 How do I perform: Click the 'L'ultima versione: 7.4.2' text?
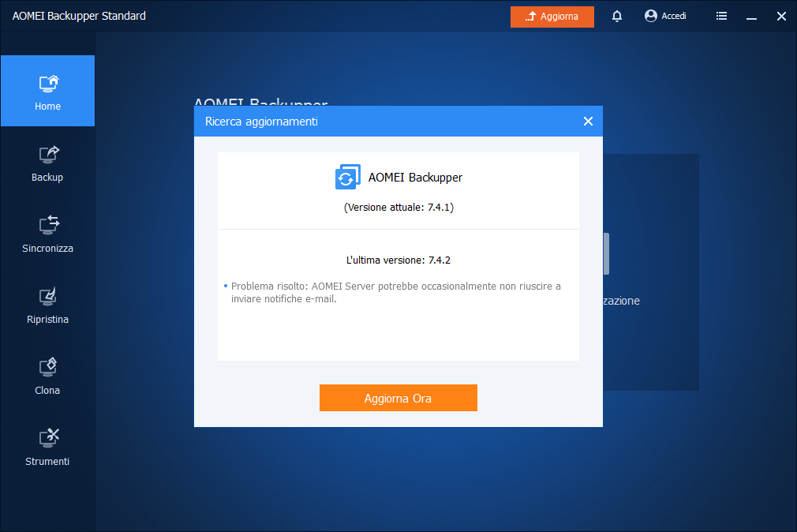pos(398,260)
